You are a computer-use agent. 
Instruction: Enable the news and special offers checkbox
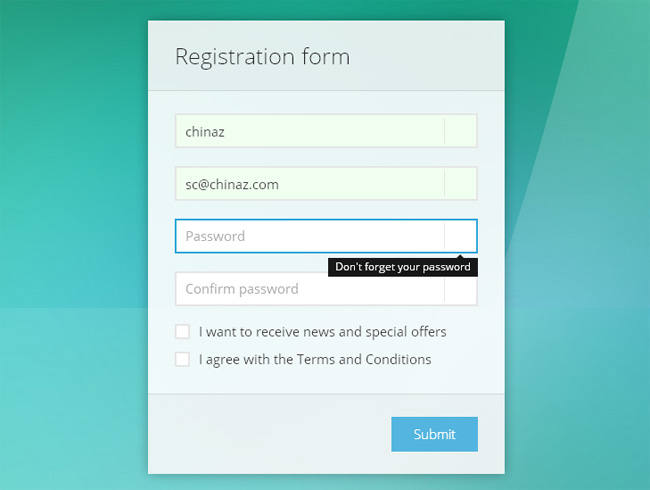182,331
